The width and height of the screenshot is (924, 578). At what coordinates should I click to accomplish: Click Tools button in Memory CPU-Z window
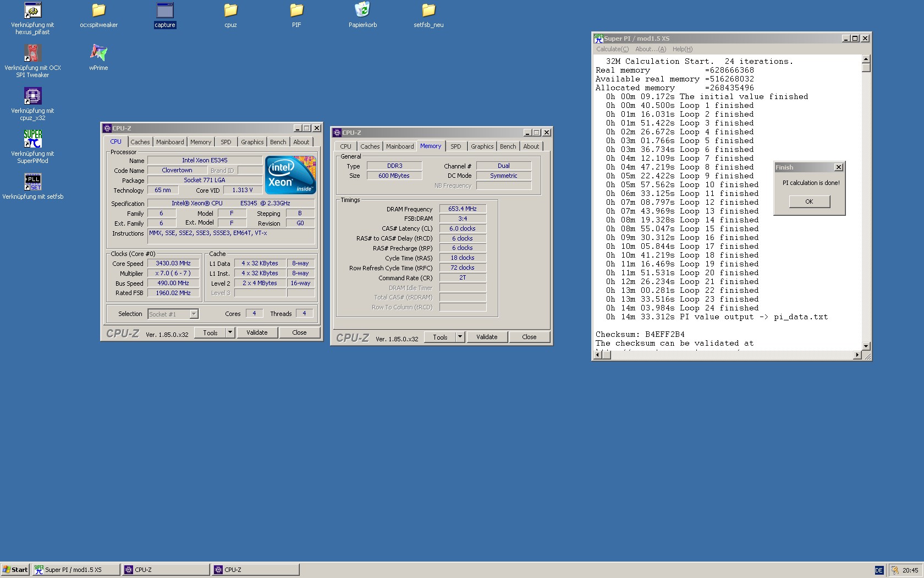point(440,337)
